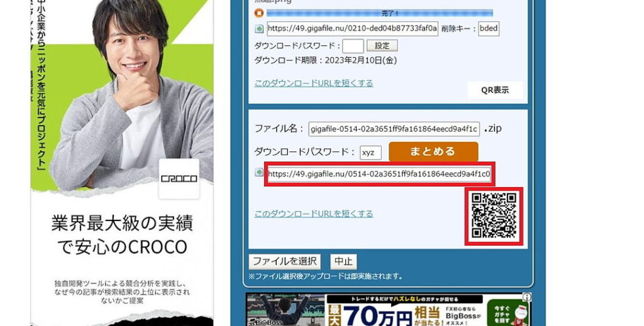The height and width of the screenshot is (326, 644).
Task: Click the orange stop icon beside the progress bar
Action: tap(258, 13)
